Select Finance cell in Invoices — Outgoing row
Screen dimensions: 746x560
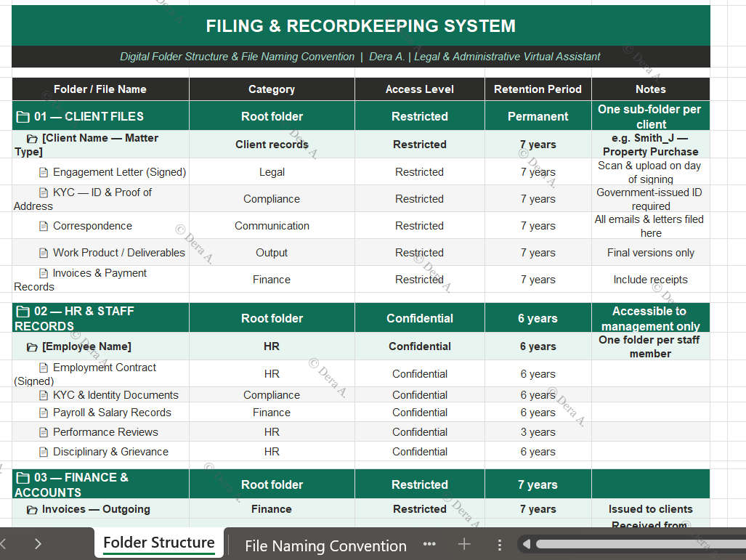click(272, 509)
